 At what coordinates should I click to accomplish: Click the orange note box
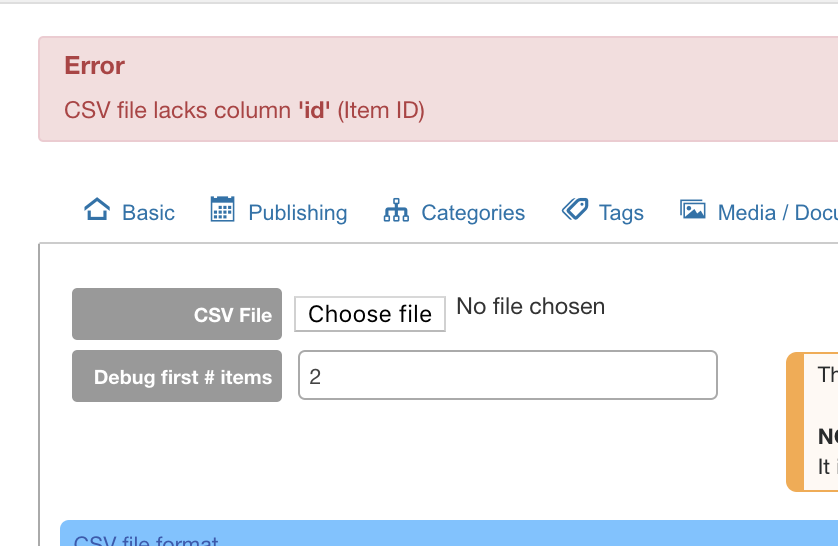pyautogui.click(x=812, y=422)
